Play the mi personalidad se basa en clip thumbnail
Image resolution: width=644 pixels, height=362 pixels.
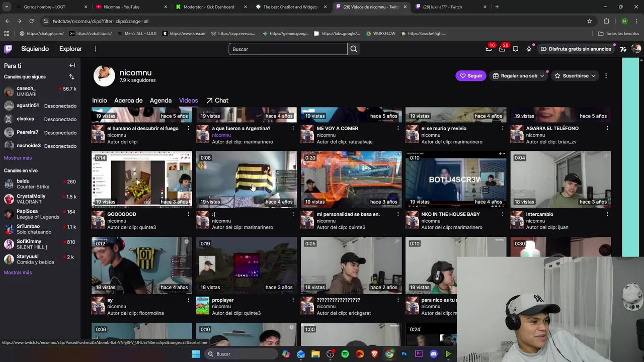coord(351,179)
